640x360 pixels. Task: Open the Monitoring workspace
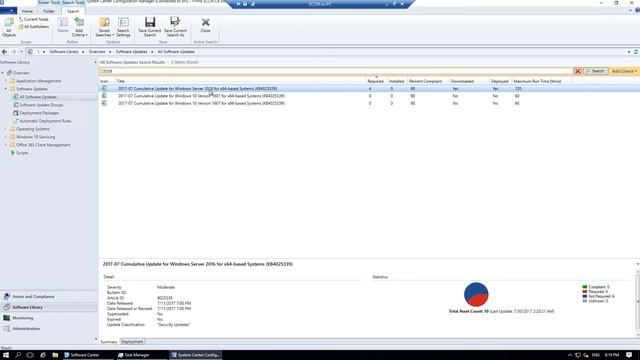pos(49,318)
